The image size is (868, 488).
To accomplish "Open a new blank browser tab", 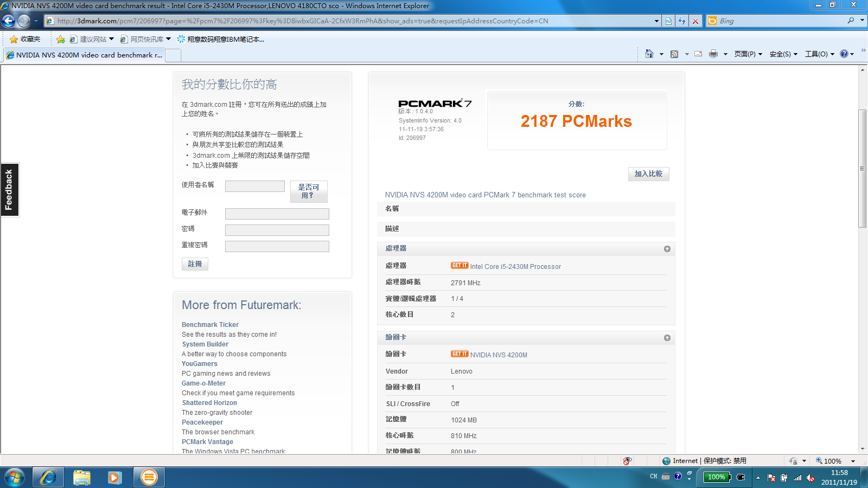I will 173,55.
